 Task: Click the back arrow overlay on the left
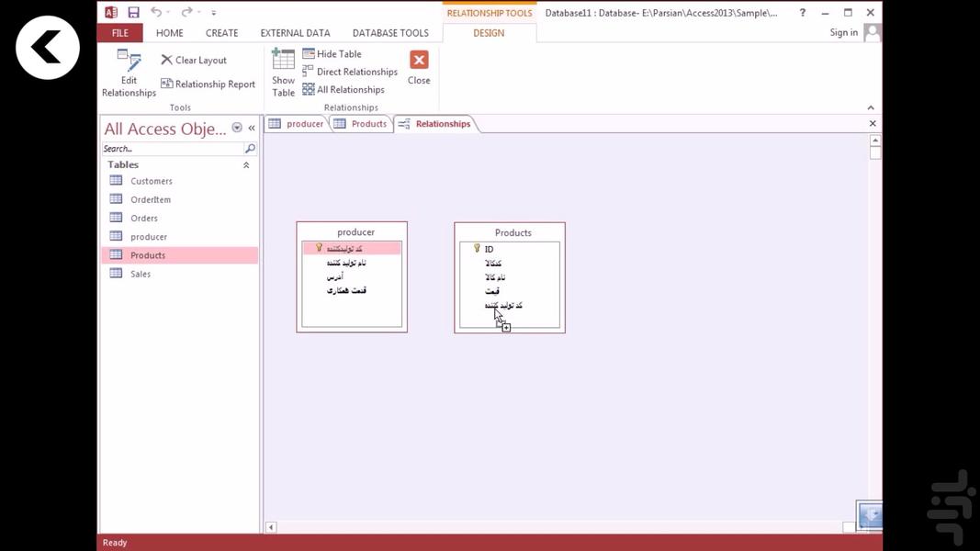[x=47, y=46]
